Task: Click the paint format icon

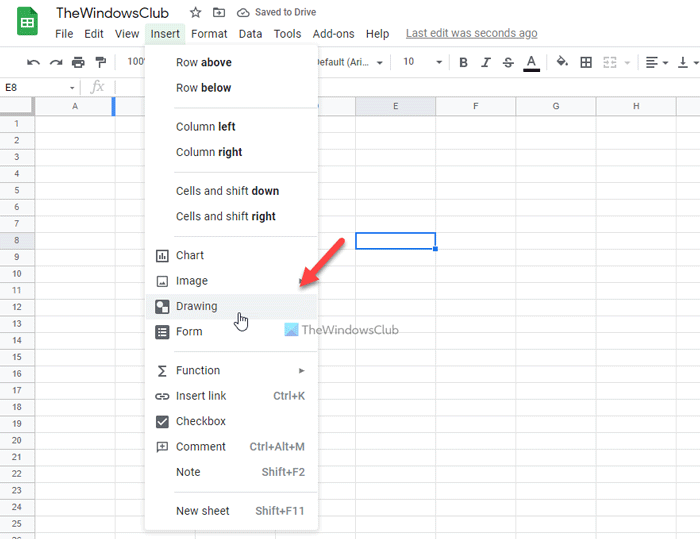Action: (x=101, y=62)
